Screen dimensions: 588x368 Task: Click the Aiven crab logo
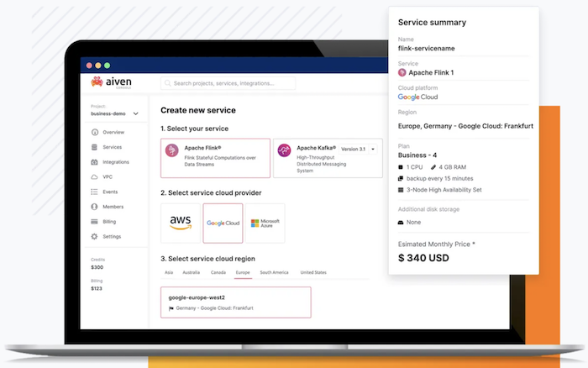coord(97,81)
